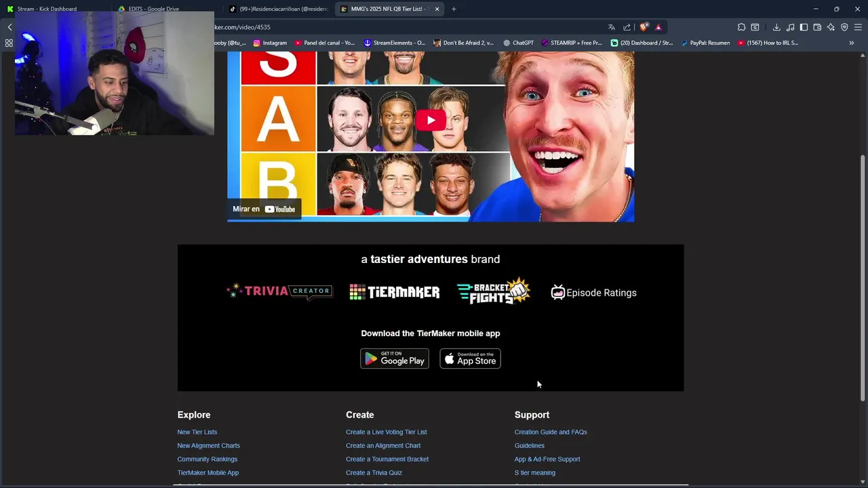Close the MMG's 2025 NFL QB tab
This screenshot has width=868, height=488.
point(437,9)
